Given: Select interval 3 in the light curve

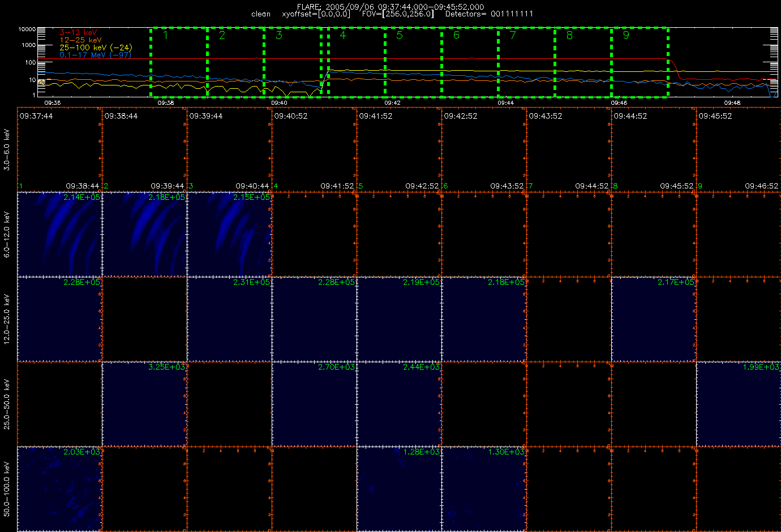Looking at the screenshot, I should (x=293, y=62).
